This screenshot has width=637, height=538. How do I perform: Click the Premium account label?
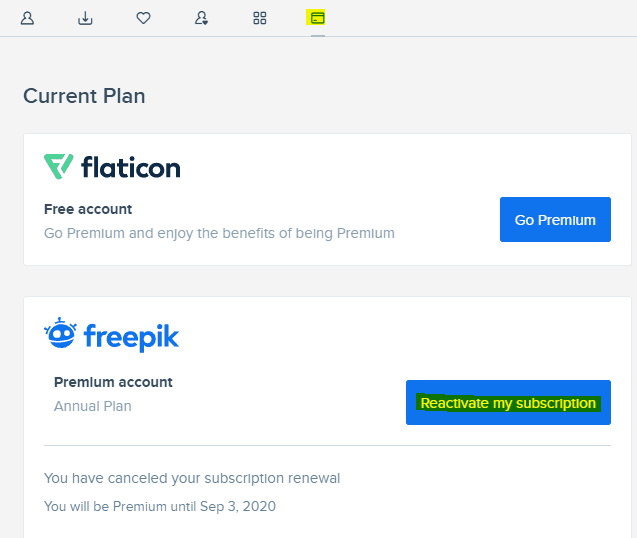pyautogui.click(x=113, y=382)
